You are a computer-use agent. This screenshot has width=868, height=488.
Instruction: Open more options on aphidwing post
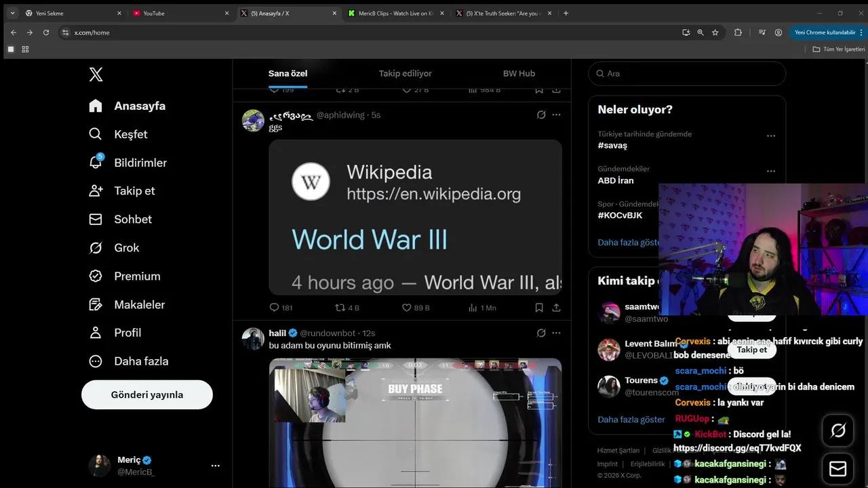(x=556, y=115)
